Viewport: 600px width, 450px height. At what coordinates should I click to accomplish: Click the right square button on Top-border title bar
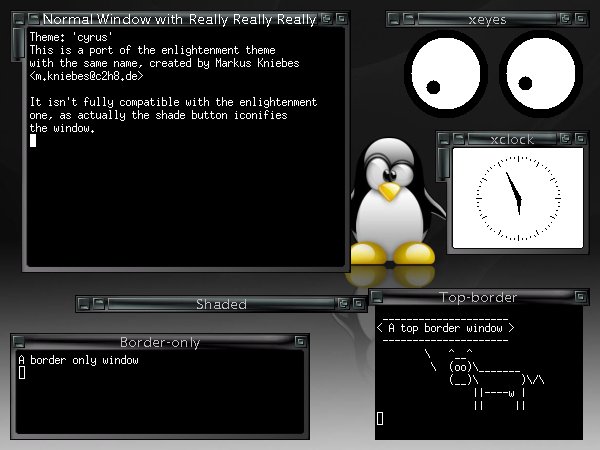[580, 297]
